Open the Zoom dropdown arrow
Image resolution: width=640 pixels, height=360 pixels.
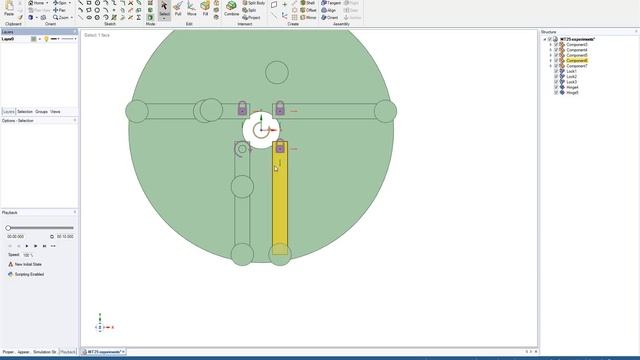tap(71, 18)
